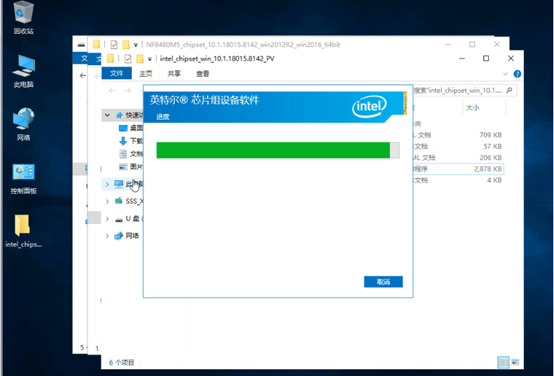Select the This PC desktop icon

(x=24, y=71)
